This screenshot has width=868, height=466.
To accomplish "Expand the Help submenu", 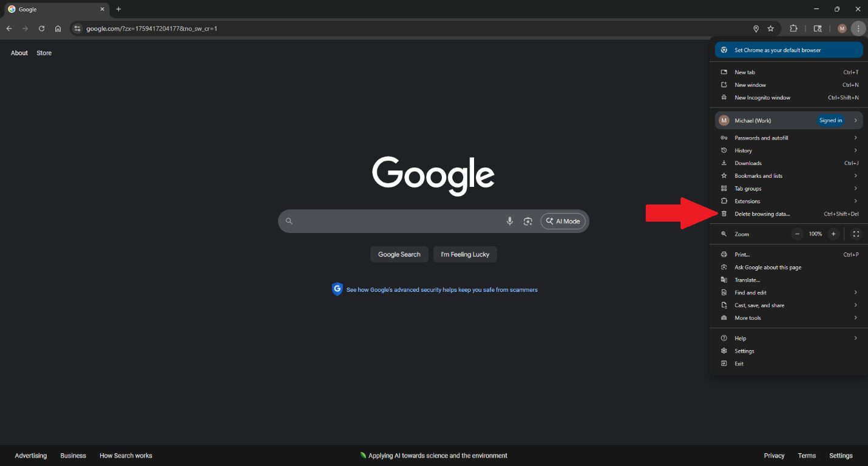I will click(x=788, y=339).
